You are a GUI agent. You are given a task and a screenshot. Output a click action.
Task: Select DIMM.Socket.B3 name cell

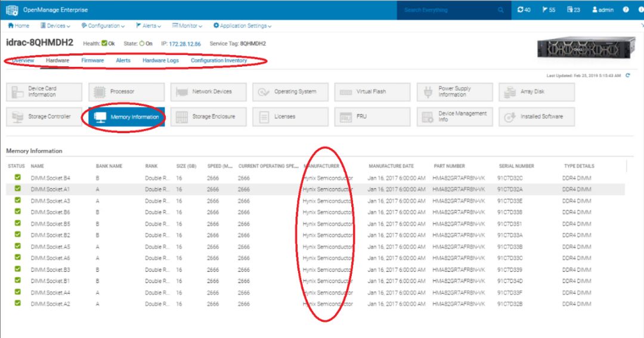click(50, 270)
